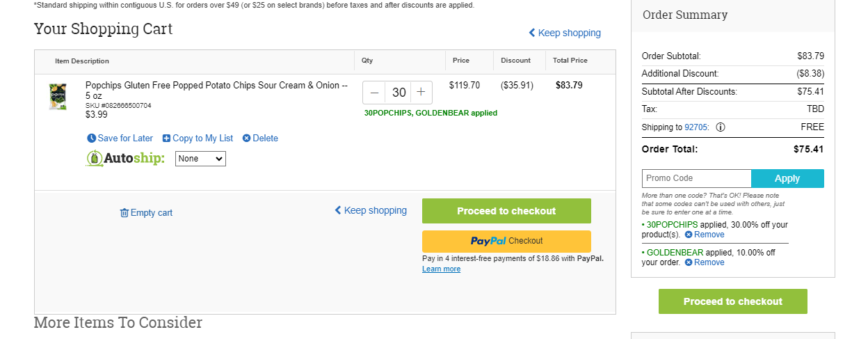Apply the promo code
The height and width of the screenshot is (339, 868).
point(787,178)
